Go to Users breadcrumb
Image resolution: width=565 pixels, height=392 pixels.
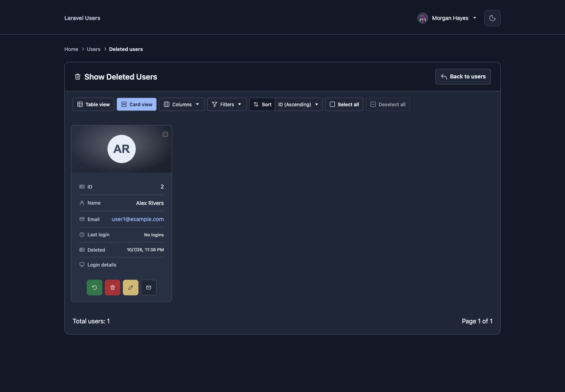pos(93,49)
